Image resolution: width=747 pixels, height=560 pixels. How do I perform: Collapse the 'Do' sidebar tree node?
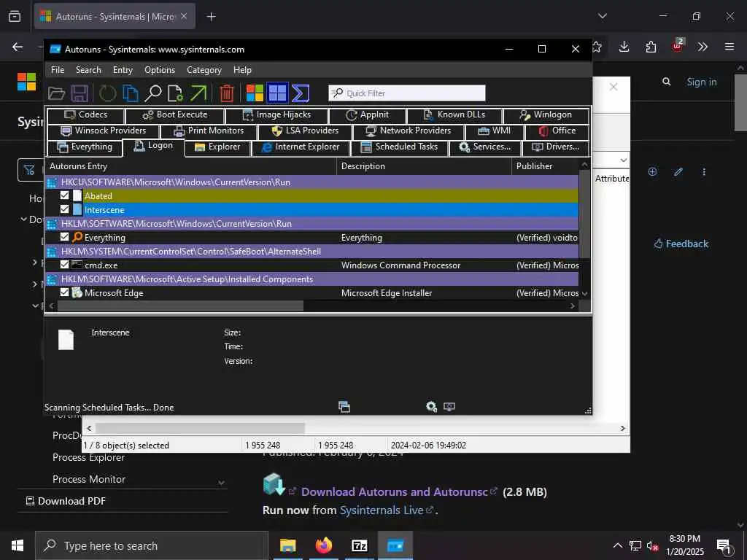pos(23,219)
